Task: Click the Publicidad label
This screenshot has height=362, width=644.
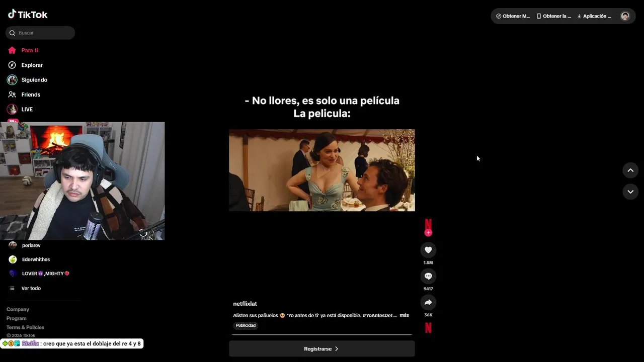Action: click(x=246, y=325)
